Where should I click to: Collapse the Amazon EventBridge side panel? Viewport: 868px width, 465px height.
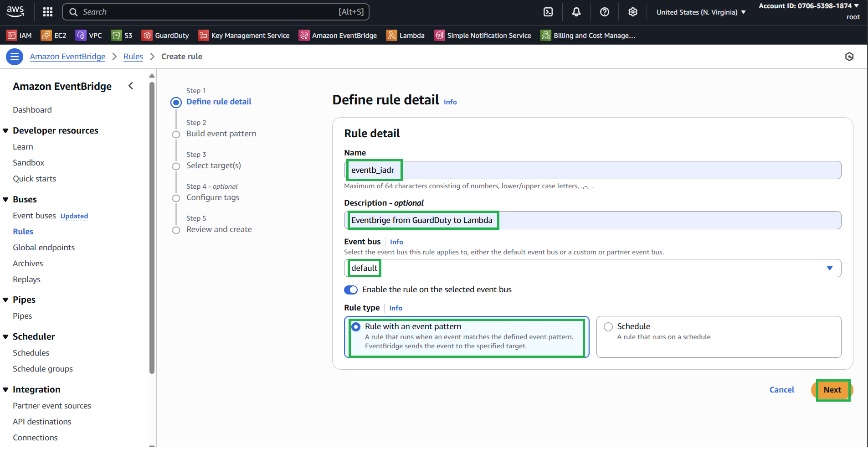point(131,86)
